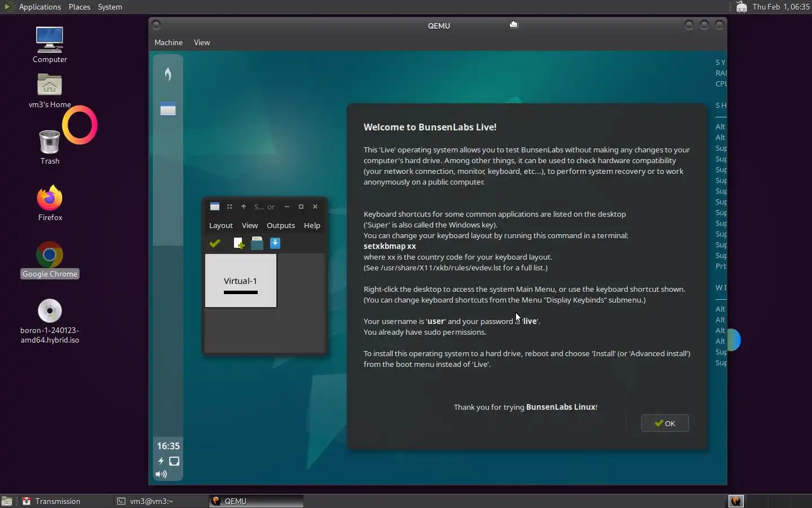Open the ARandR Outputs menu
The height and width of the screenshot is (508, 812).
[281, 225]
